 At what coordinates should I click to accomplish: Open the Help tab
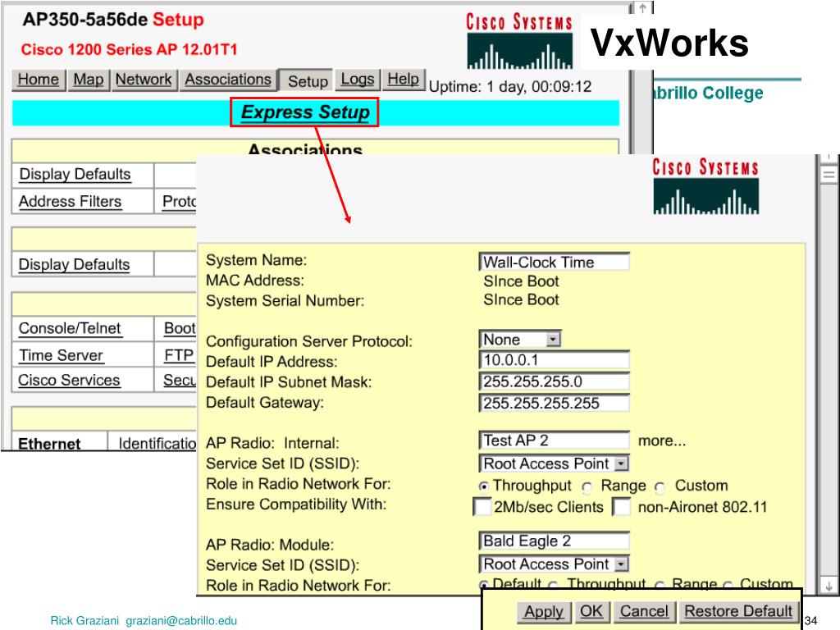[404, 80]
